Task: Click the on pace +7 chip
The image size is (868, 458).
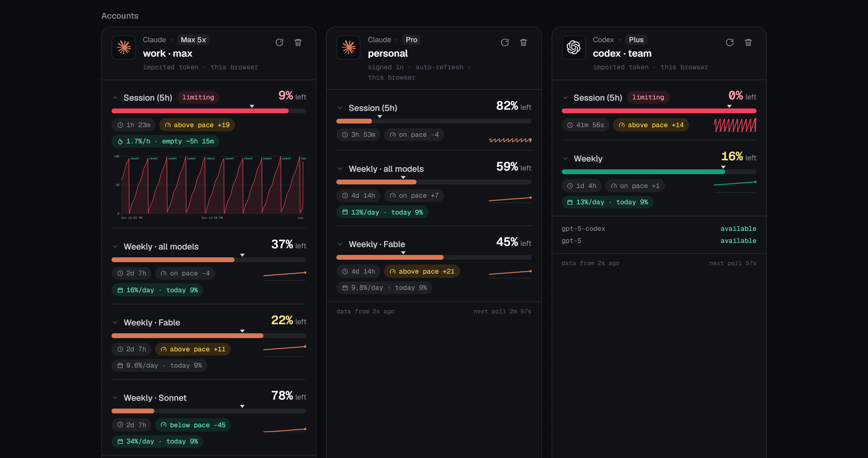Action: coord(414,195)
